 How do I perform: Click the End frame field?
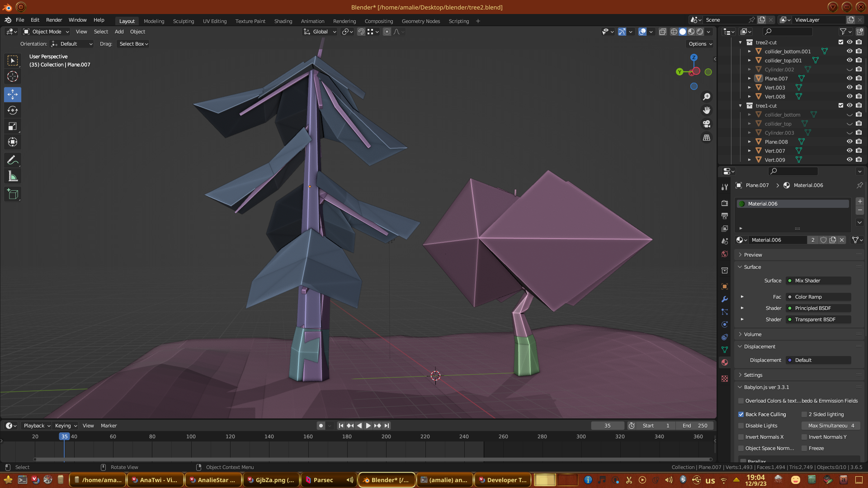point(695,426)
